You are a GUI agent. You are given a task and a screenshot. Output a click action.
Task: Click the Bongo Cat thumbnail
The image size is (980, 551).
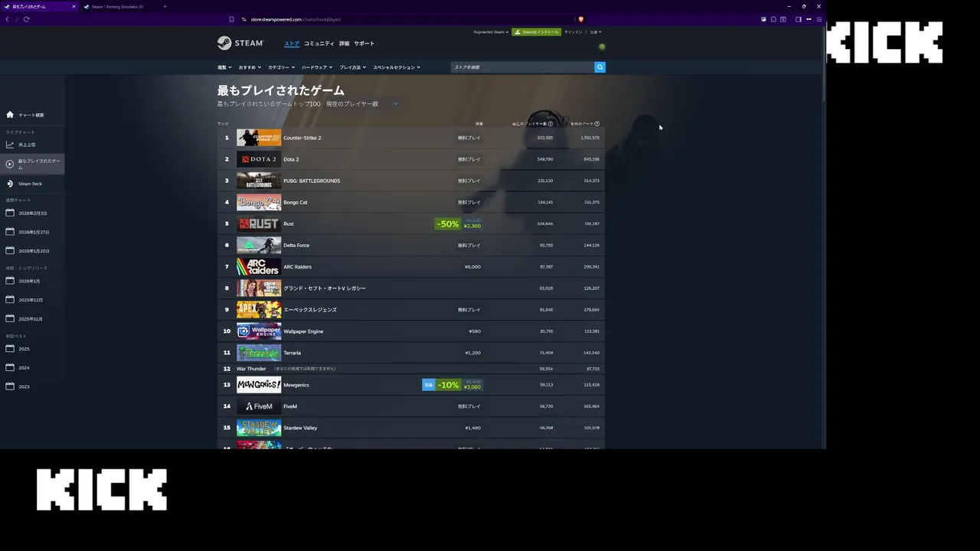[x=259, y=202]
